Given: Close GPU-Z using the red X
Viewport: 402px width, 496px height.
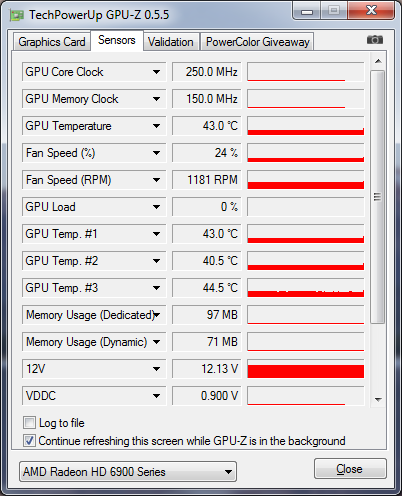Looking at the screenshot, I should tap(371, 11).
